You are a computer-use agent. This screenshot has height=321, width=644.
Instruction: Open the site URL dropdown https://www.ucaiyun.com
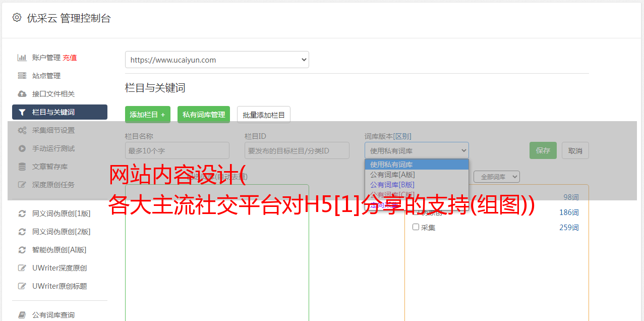tap(217, 60)
